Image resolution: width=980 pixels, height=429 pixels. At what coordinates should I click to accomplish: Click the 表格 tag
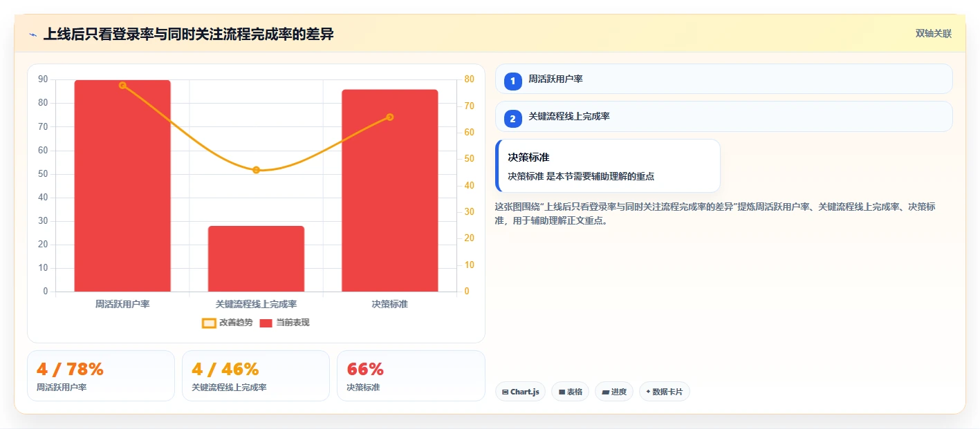(570, 392)
